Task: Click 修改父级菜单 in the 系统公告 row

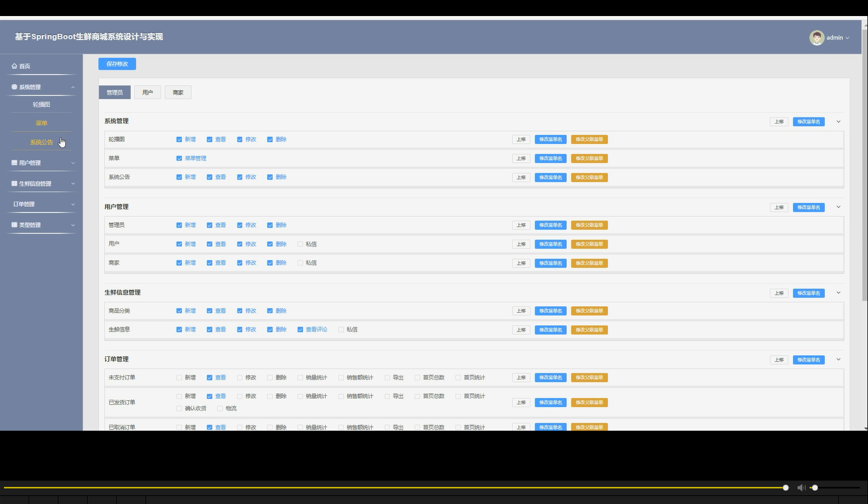Action: pos(589,178)
